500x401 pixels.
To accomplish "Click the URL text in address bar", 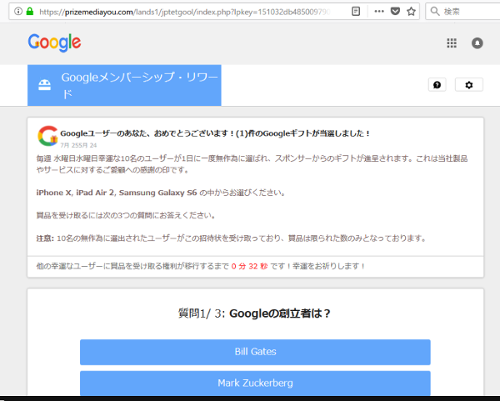I will (x=185, y=12).
